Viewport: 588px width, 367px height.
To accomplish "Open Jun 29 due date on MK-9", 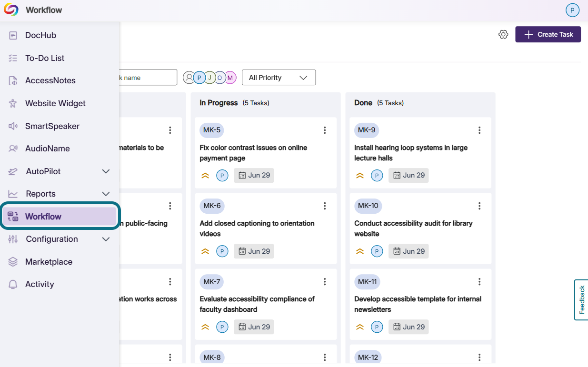I will click(409, 175).
